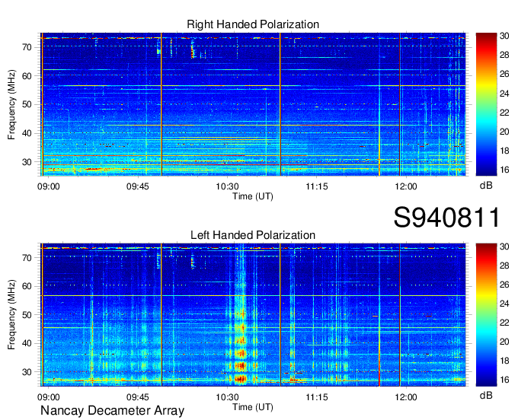
Task: Click the 70 MHz tick on Right Handed plot
Action: point(27,47)
